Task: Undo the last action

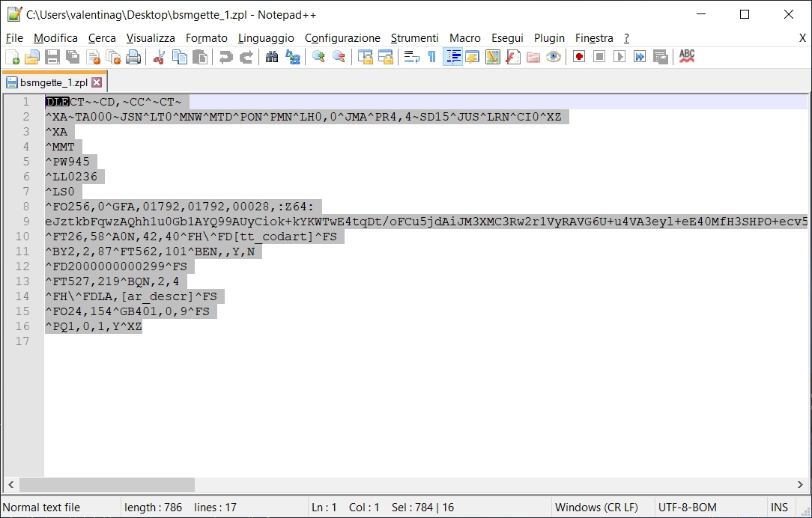Action: point(225,57)
